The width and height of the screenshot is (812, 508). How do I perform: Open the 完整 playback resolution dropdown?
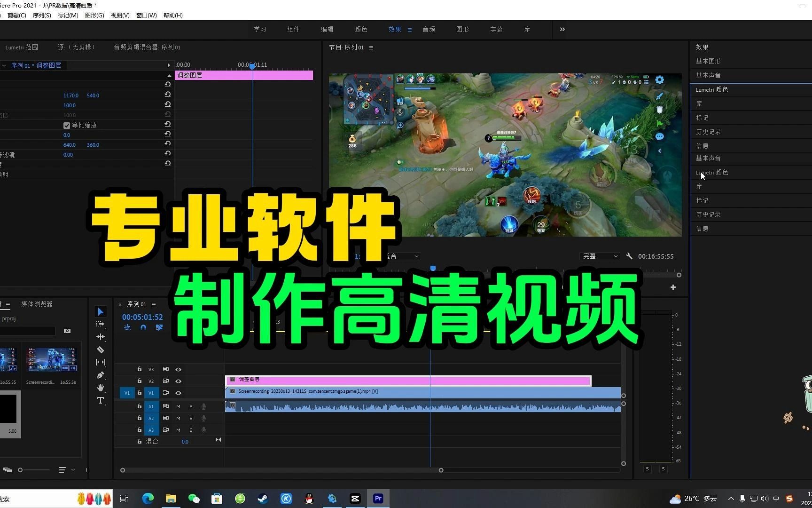(x=600, y=256)
